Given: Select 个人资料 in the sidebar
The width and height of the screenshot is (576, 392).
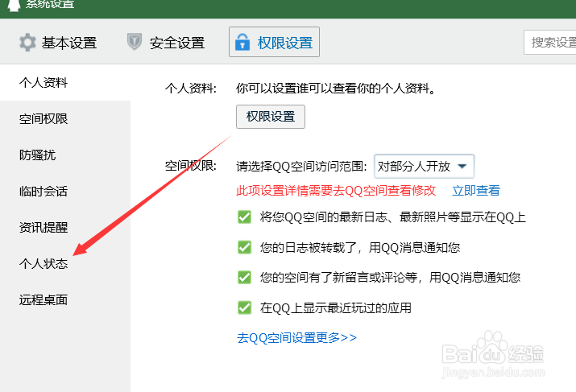Looking at the screenshot, I should [x=44, y=83].
